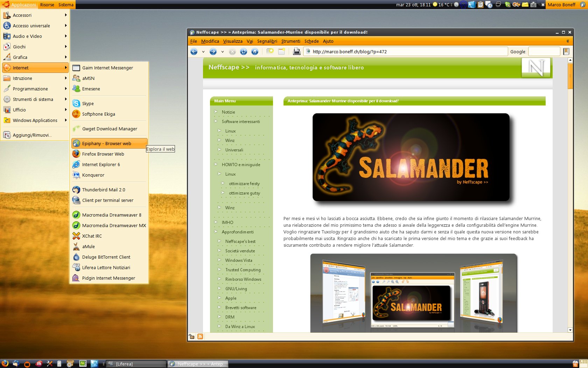Expand the Strumenti di sistema submenu
588x368 pixels.
click(35, 99)
